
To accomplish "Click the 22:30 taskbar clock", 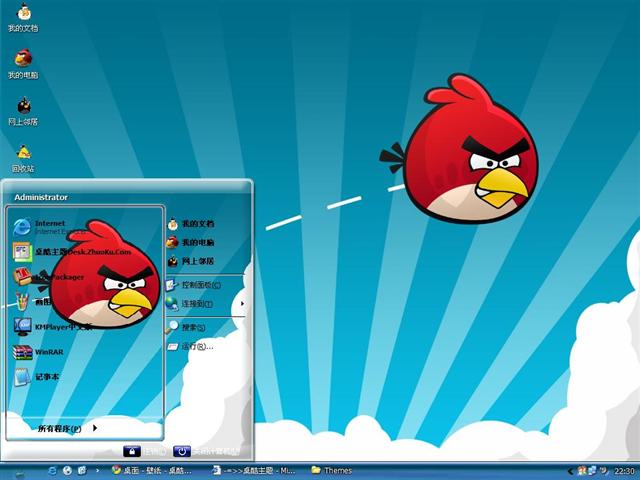I will [624, 471].
